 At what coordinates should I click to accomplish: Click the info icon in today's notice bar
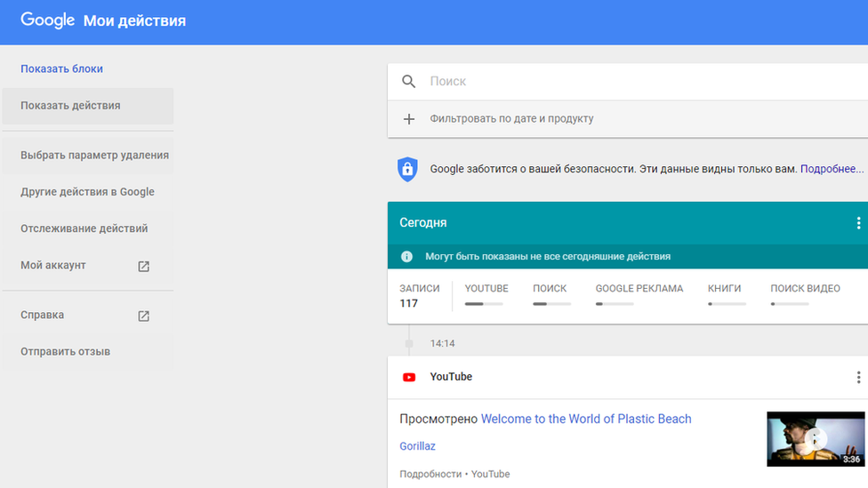click(406, 256)
